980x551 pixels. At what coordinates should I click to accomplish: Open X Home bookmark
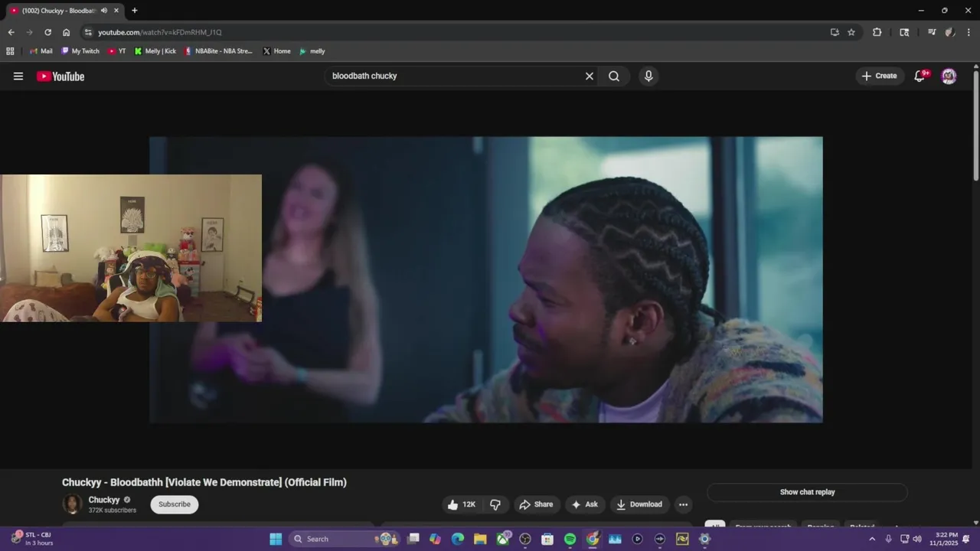(x=276, y=51)
